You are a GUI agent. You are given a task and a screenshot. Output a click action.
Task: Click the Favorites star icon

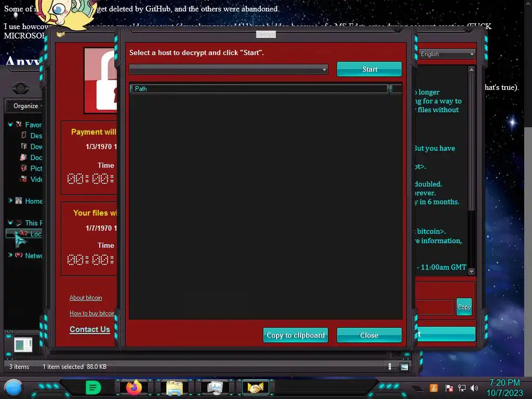[19, 124]
